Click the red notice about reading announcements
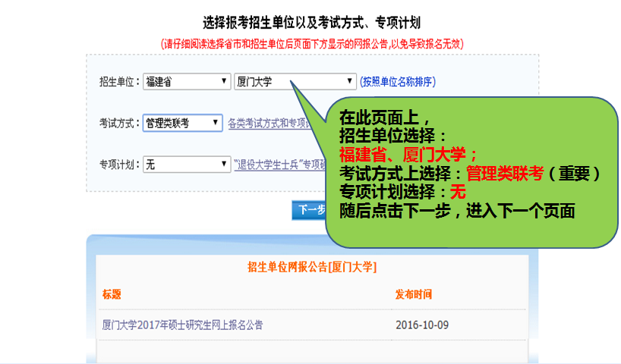This screenshot has height=364, width=621. [x=312, y=44]
